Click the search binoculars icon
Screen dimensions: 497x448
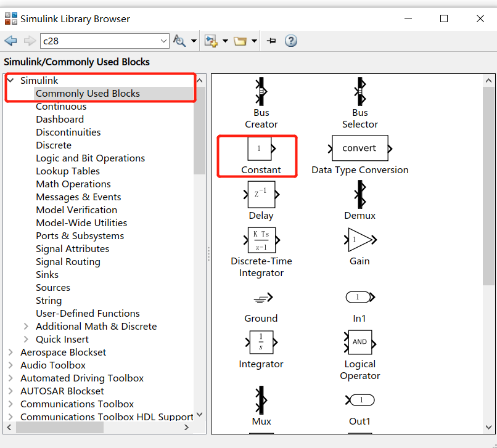click(179, 41)
